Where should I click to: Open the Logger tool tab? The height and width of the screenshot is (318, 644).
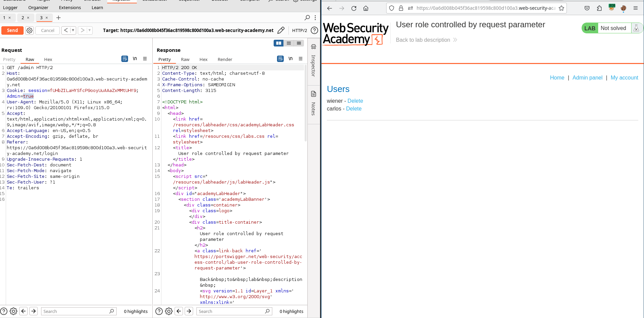[10, 7]
